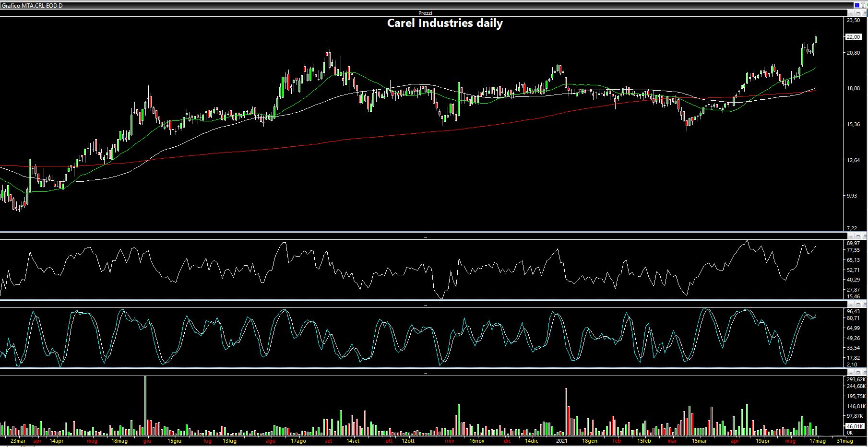The height and width of the screenshot is (447, 868).
Task: Maximize the stochastic oscillator panel
Action: click(858, 305)
